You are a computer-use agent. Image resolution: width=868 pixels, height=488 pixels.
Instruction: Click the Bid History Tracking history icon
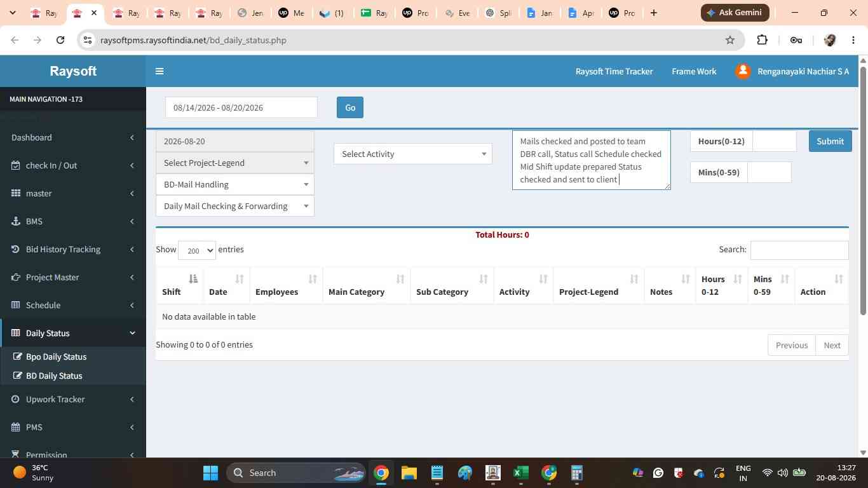[x=16, y=249]
